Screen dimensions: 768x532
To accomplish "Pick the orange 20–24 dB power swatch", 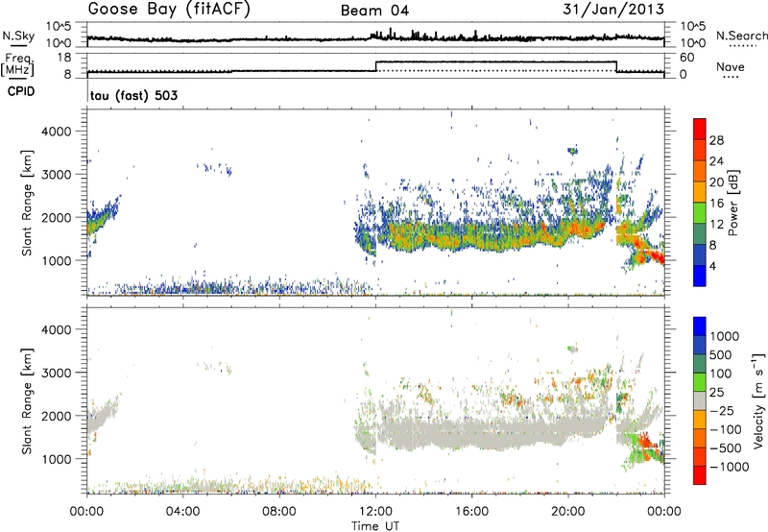I will click(x=700, y=171).
